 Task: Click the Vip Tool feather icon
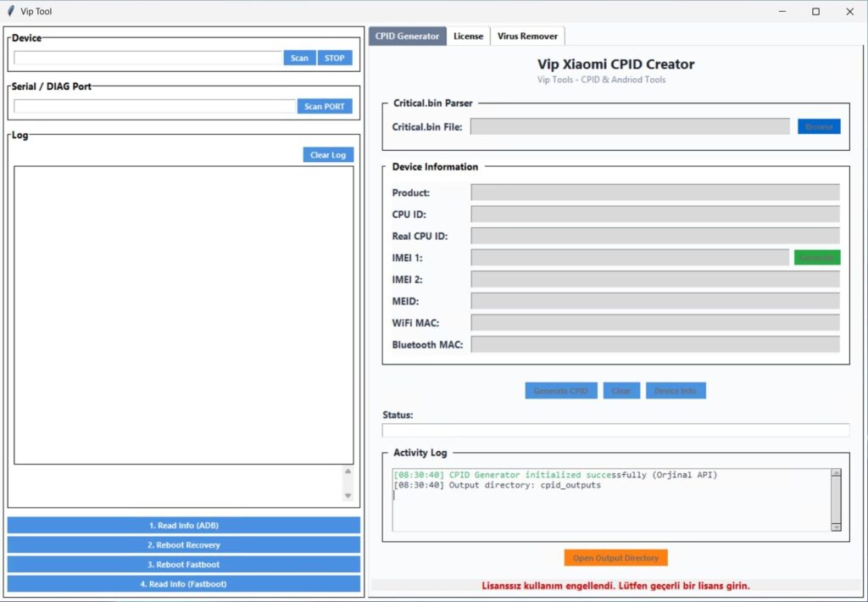[x=11, y=12]
